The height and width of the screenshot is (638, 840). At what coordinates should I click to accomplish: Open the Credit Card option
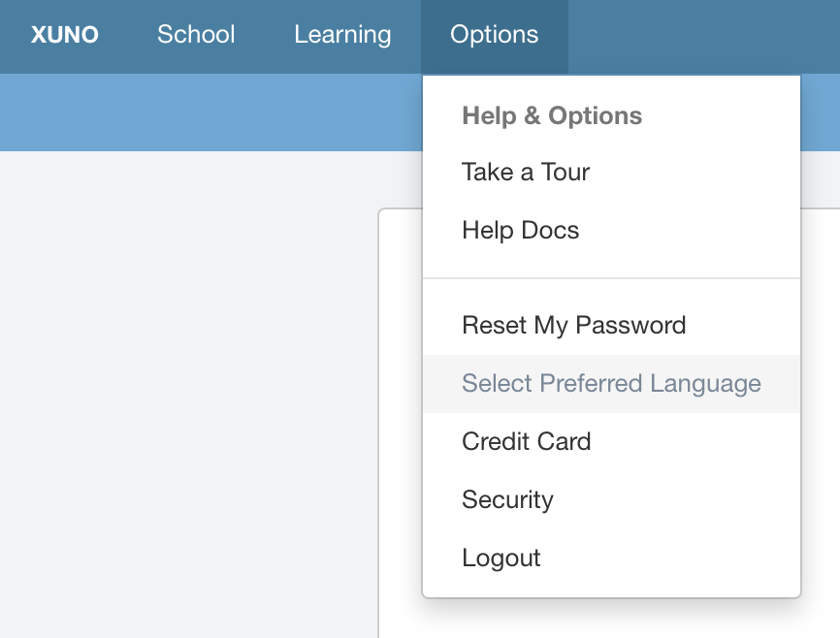(x=526, y=441)
